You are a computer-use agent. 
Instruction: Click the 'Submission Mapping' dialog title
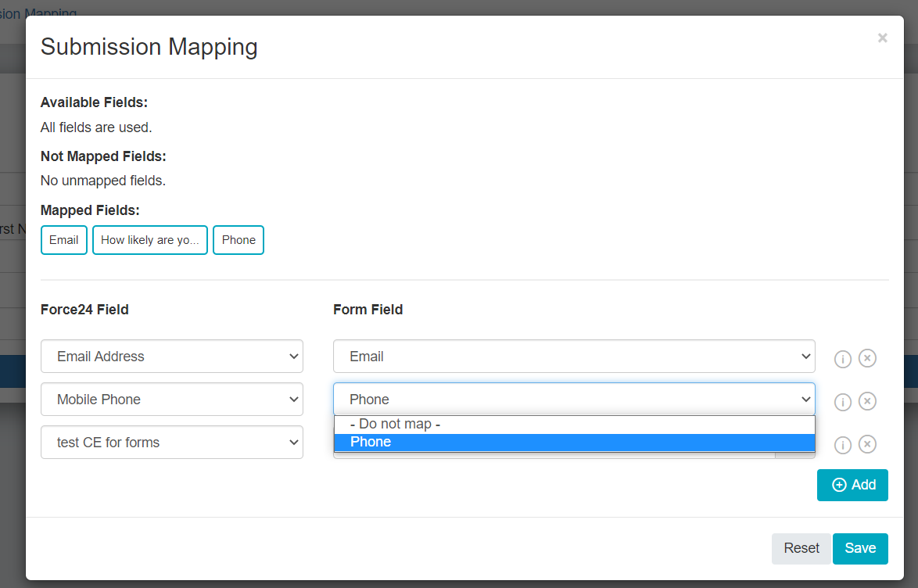pos(149,47)
